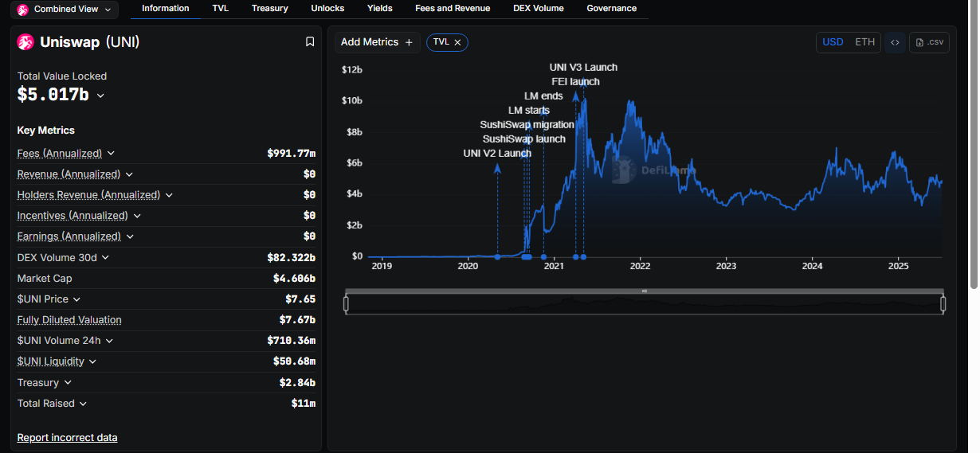The height and width of the screenshot is (453, 980).
Task: Click the LM ends event marker dot
Action: pos(543,256)
